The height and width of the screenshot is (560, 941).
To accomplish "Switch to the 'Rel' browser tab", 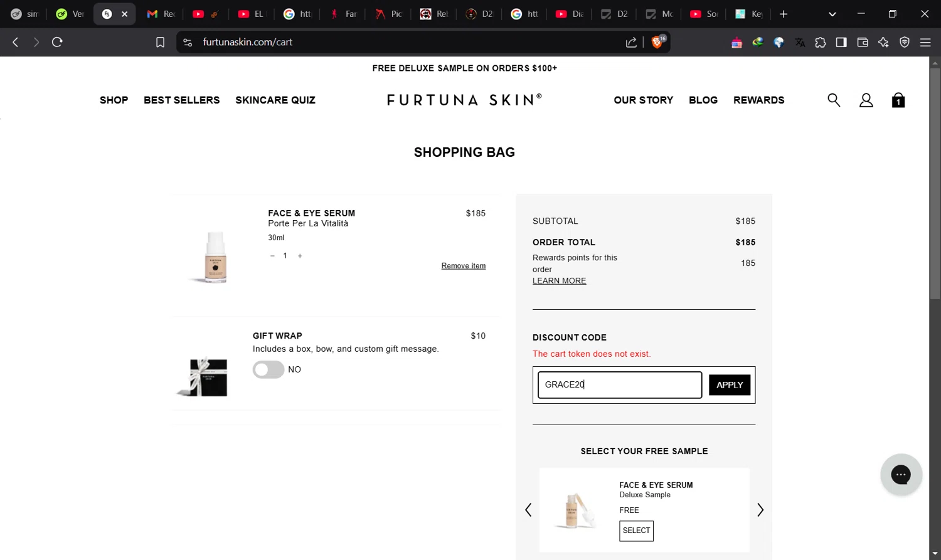I will coord(434,14).
